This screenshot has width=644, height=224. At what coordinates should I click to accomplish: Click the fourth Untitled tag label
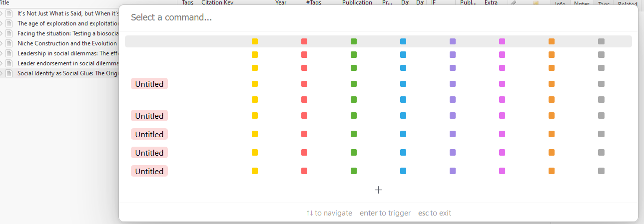pos(149,153)
